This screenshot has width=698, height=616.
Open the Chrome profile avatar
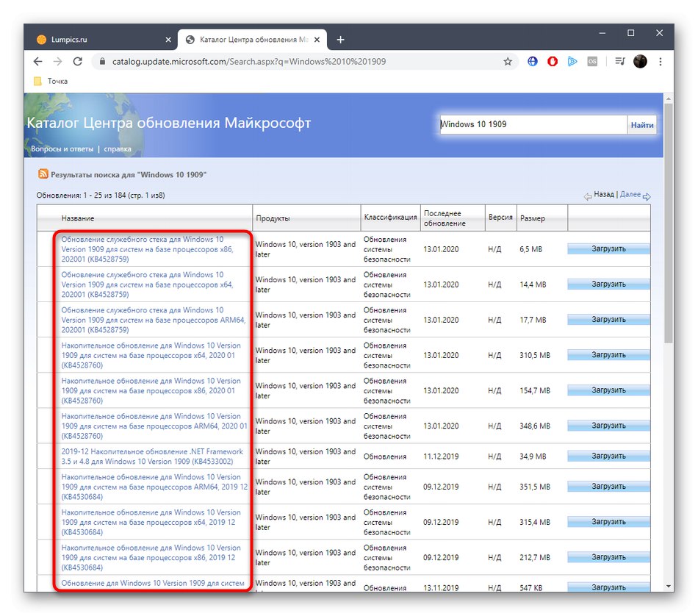pyautogui.click(x=640, y=62)
